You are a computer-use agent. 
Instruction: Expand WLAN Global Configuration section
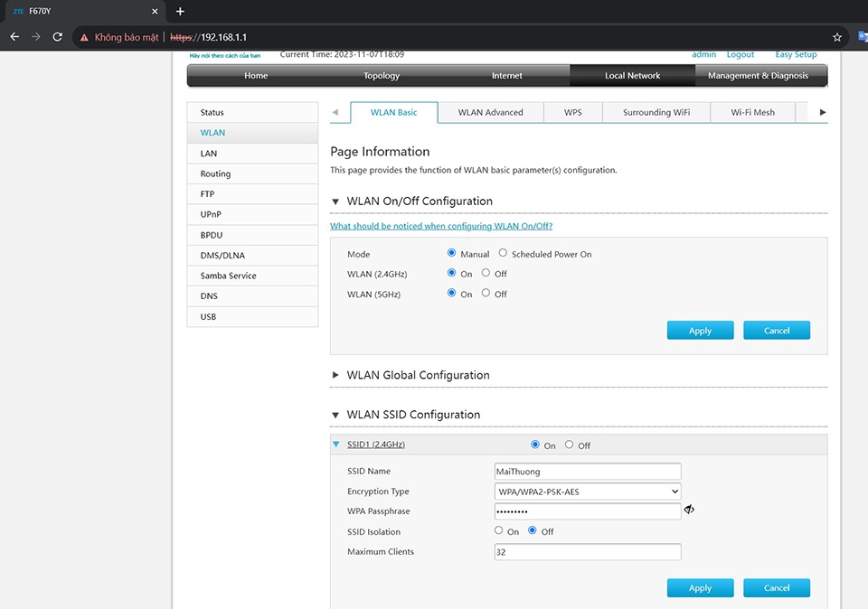click(335, 375)
